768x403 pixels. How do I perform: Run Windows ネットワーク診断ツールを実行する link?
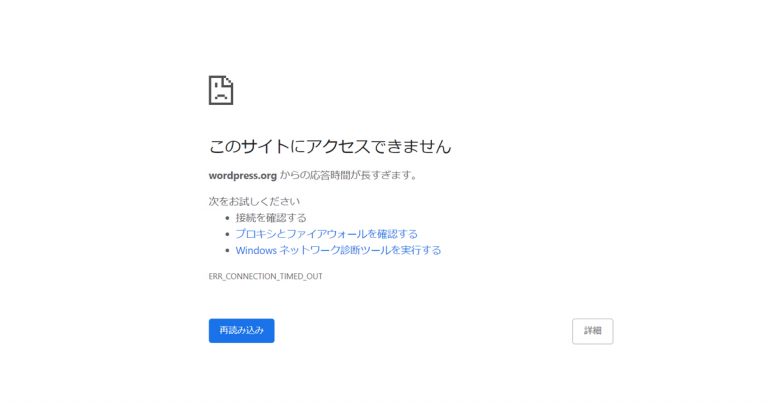(338, 250)
